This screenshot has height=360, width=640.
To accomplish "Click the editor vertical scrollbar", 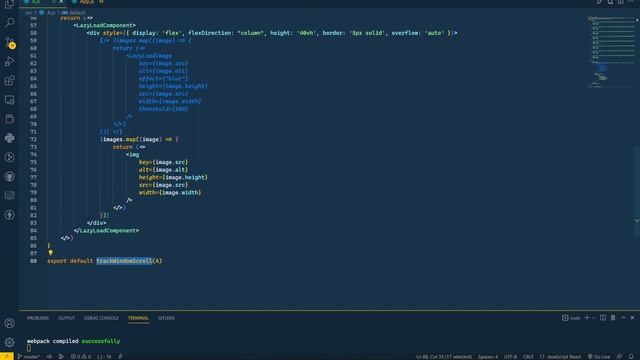I will pyautogui.click(x=637, y=191).
